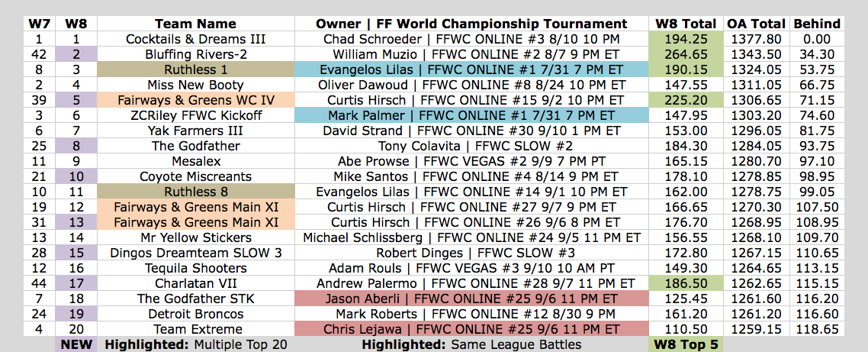Select the Team Name column header
Image resolution: width=868 pixels, height=352 pixels.
[195, 24]
